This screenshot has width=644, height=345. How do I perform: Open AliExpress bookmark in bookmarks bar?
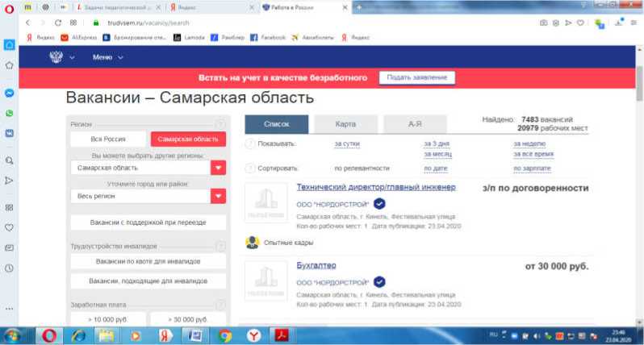click(x=79, y=37)
